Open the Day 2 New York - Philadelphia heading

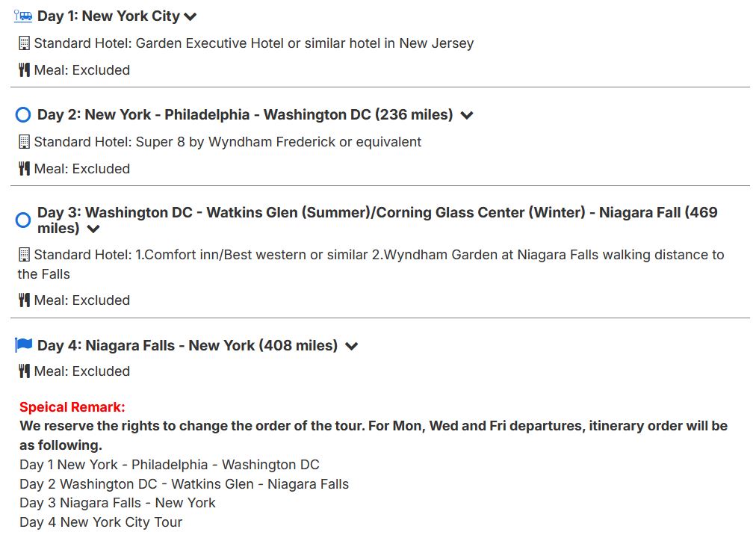pyautogui.click(x=245, y=114)
